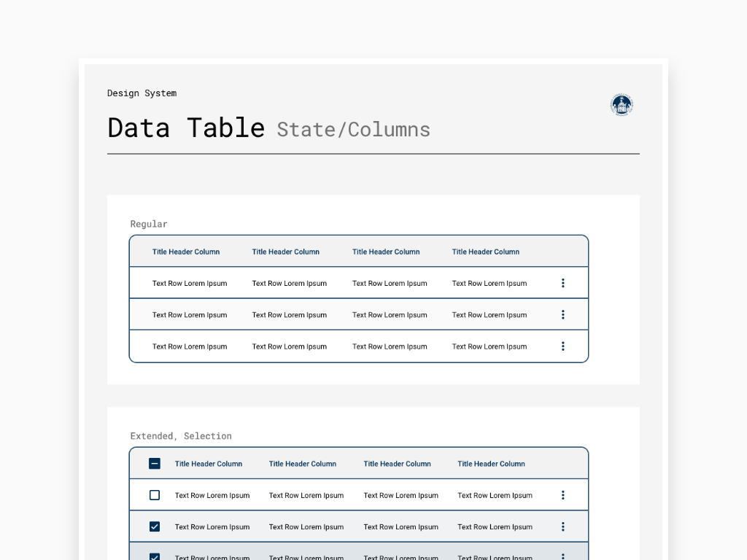Toggle the indeterminate header checkbox in Extended table
Screen dimensions: 747x560
(x=155, y=463)
